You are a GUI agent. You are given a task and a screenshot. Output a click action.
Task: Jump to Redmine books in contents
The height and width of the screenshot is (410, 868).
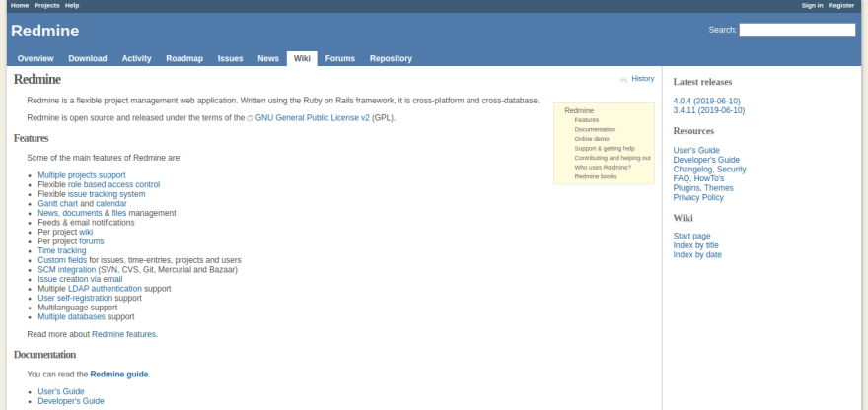[x=596, y=176]
